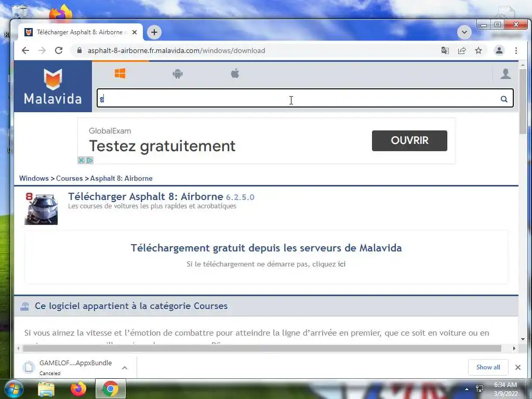
Task: Close the downloads bar
Action: click(518, 367)
